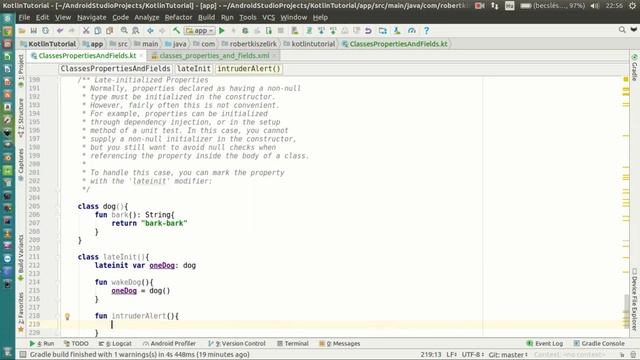The height and width of the screenshot is (360, 640).
Task: Click the intruderAlert() structure breadcrumb
Action: pos(249,69)
